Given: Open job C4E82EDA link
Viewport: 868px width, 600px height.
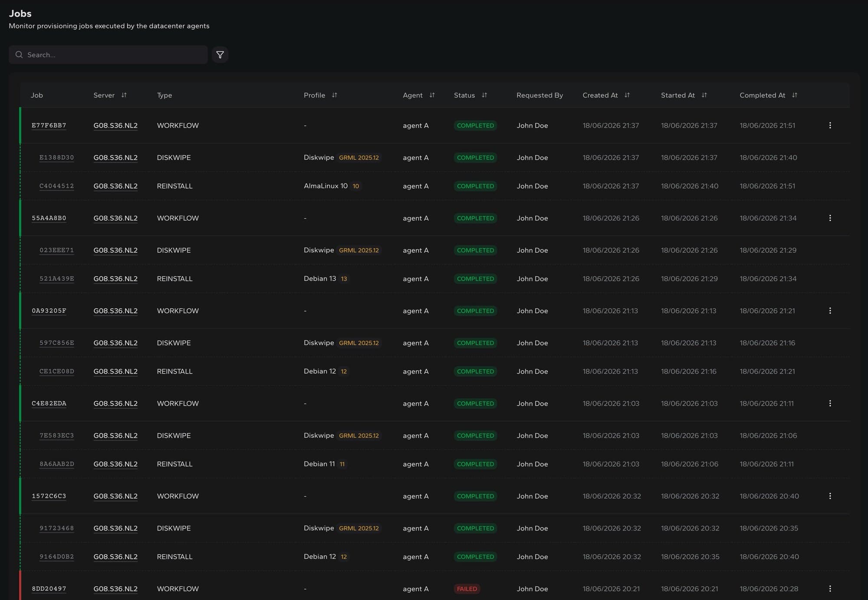Looking at the screenshot, I should pos(49,403).
